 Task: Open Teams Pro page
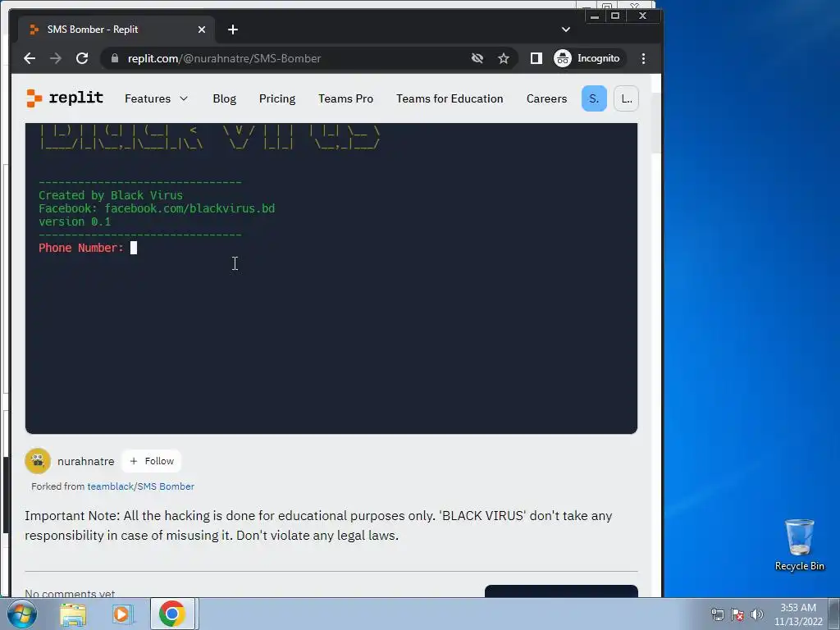coord(345,98)
